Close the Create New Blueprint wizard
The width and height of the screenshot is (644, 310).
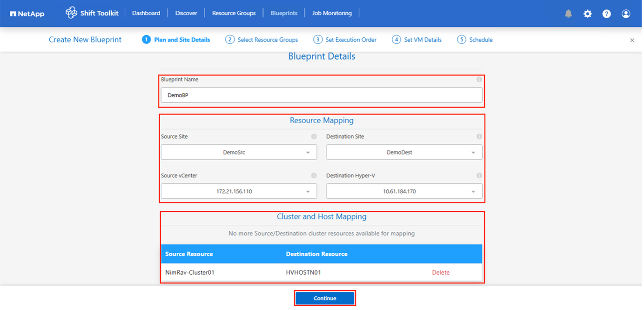pos(632,40)
